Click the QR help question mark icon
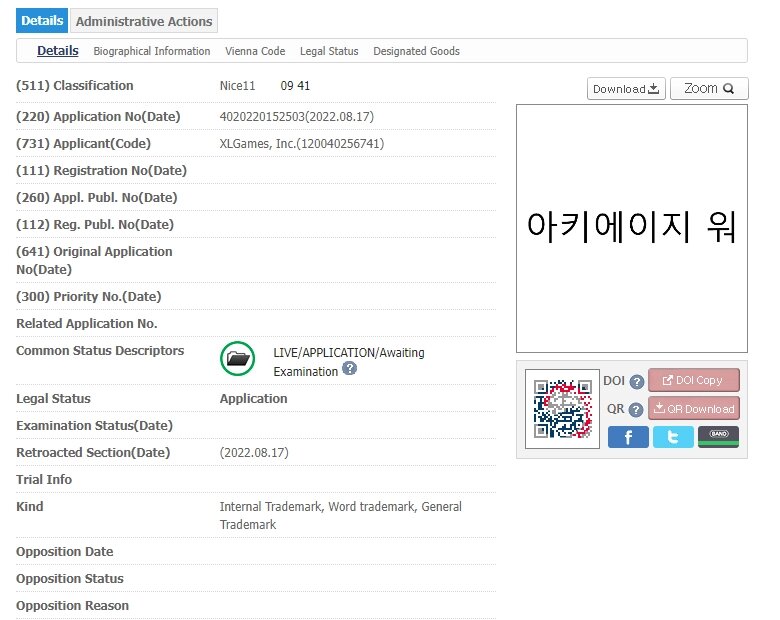The image size is (780, 620). (x=636, y=410)
